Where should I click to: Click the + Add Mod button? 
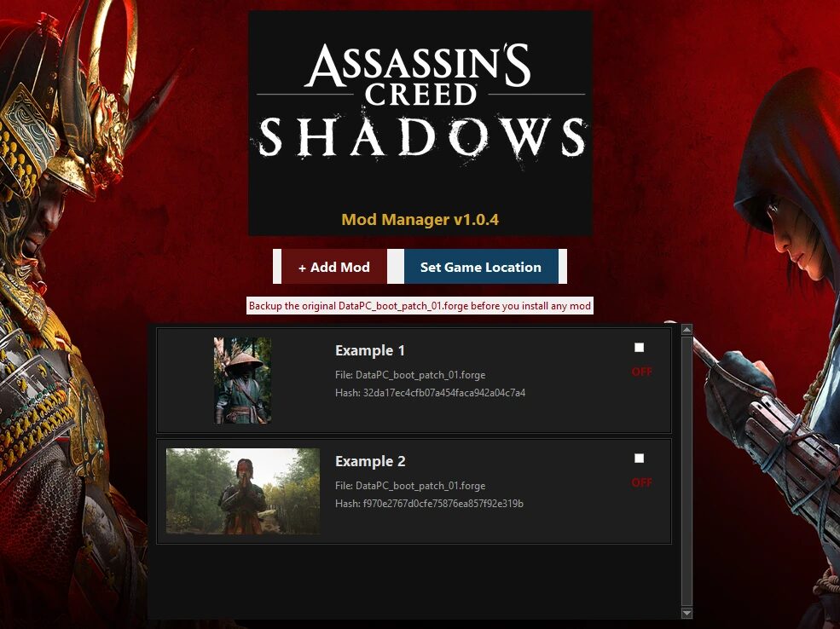tap(333, 267)
